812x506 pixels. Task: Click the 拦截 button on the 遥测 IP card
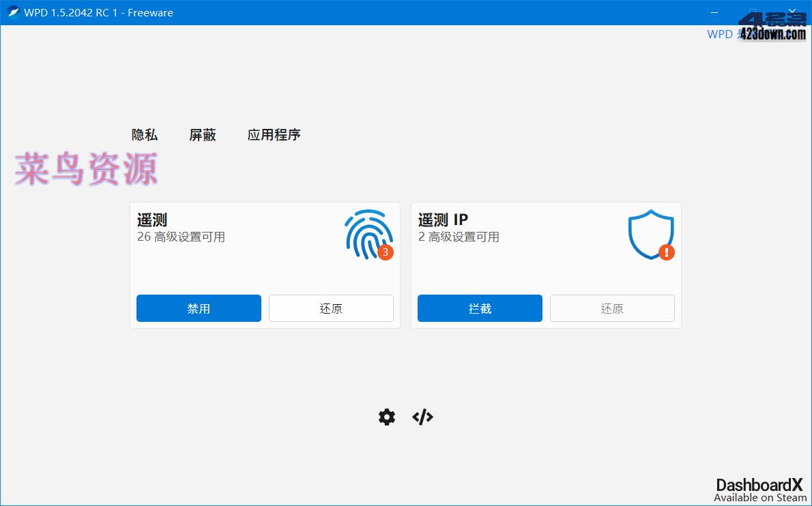pos(480,308)
